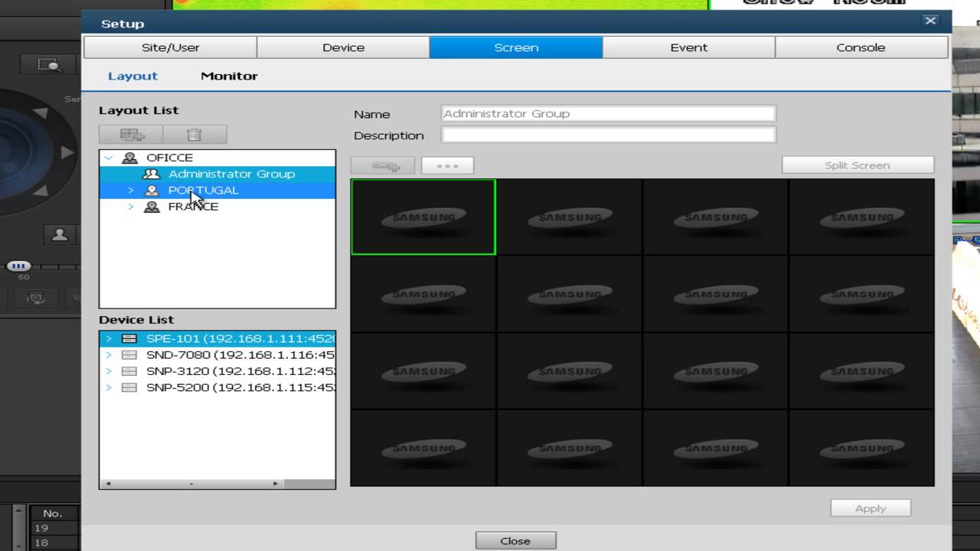Click the area zoom icon in the background window
This screenshot has height=551, width=980.
point(50,65)
